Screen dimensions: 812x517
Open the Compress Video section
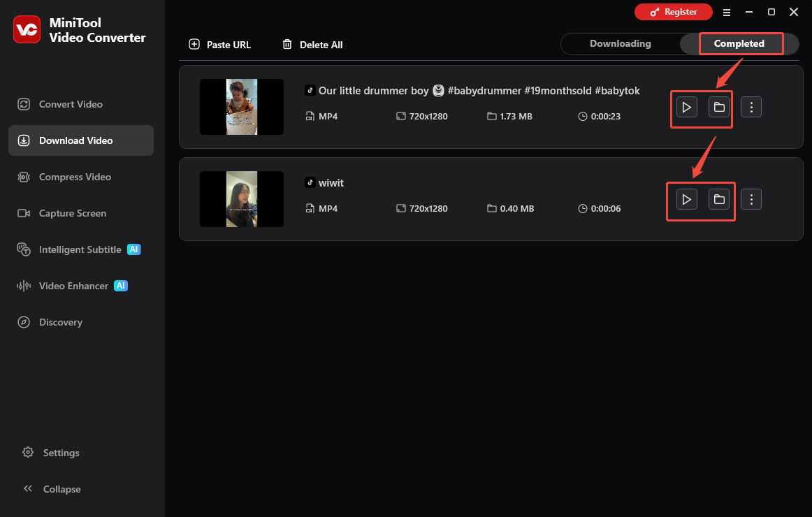tap(64, 177)
